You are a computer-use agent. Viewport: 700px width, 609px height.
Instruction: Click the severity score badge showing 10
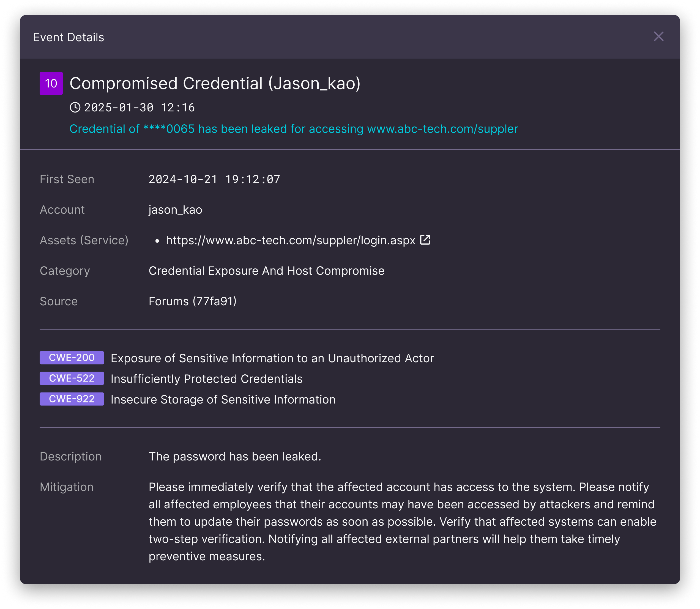[51, 83]
